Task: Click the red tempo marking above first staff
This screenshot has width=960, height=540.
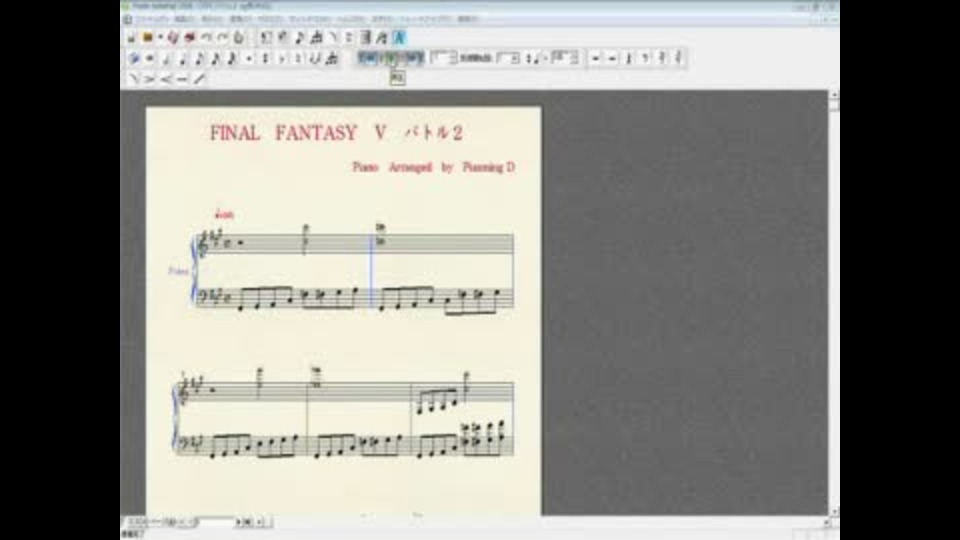Action: point(225,214)
